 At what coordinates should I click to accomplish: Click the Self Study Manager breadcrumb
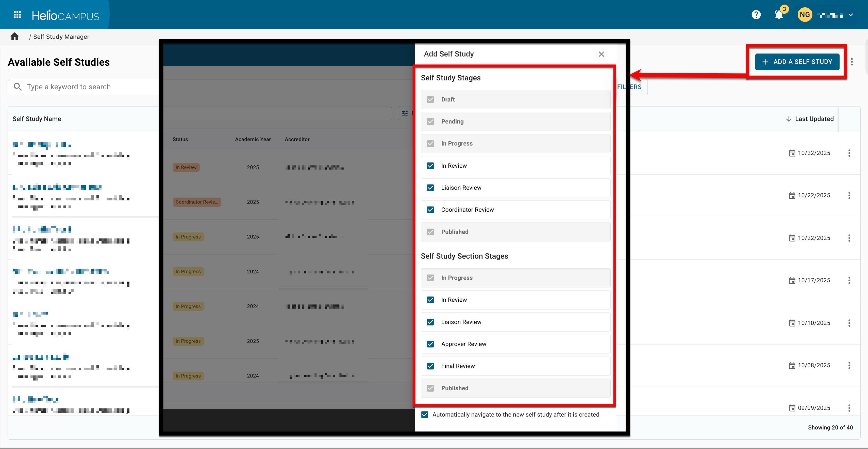61,37
